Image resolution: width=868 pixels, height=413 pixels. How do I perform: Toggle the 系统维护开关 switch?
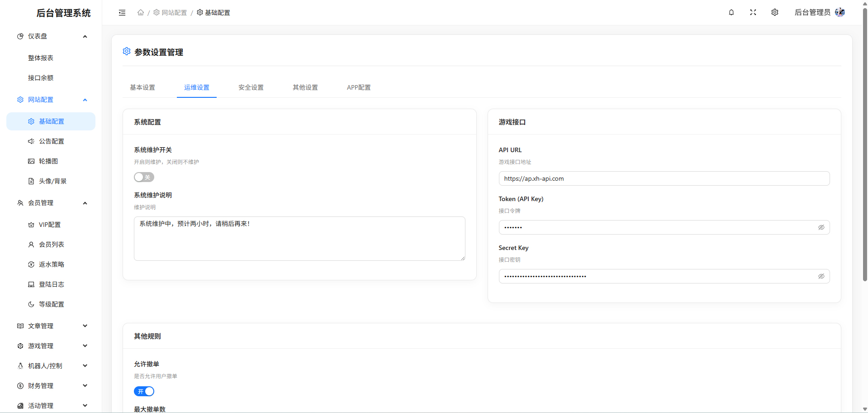pos(144,177)
